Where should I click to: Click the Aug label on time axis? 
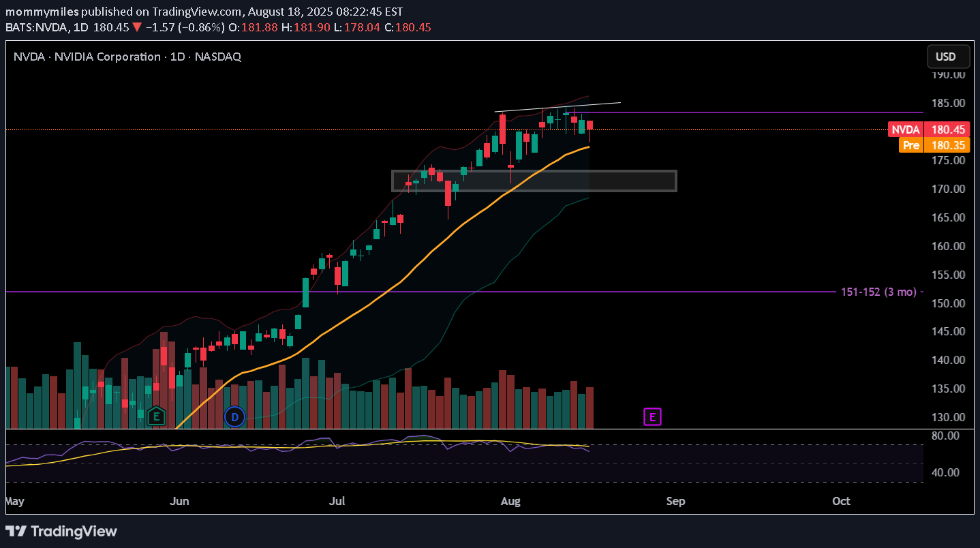(510, 502)
